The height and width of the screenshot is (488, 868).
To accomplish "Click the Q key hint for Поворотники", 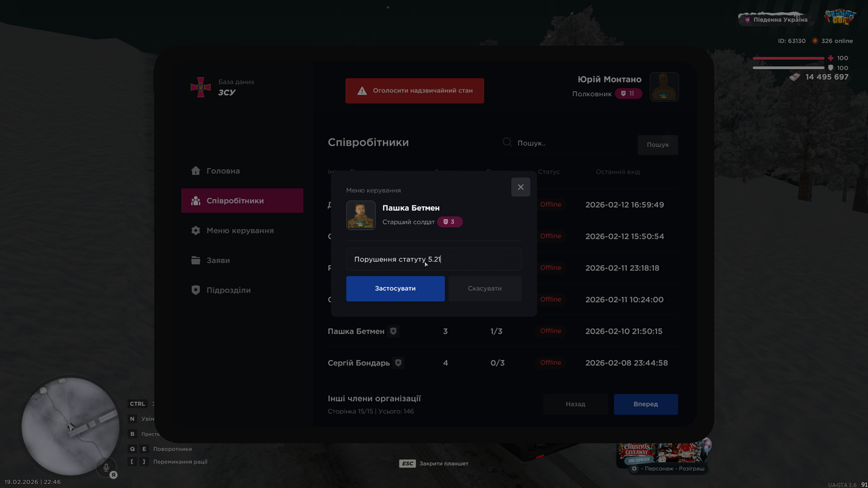I will click(x=132, y=449).
